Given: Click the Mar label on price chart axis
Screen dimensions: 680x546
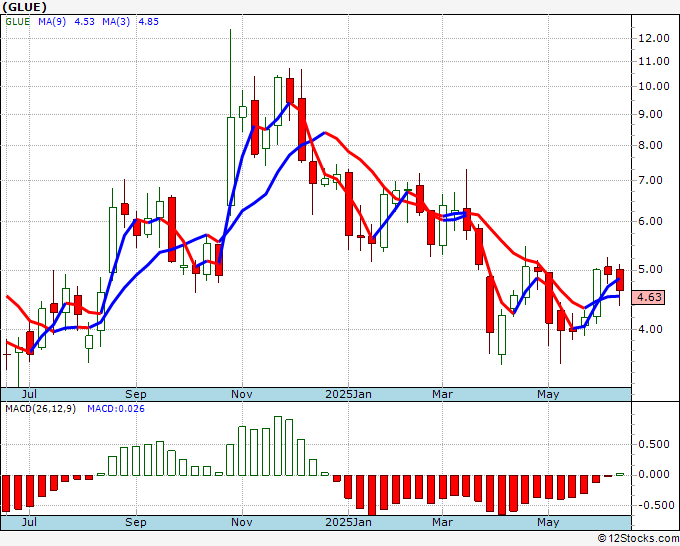Looking at the screenshot, I should coord(442,394).
